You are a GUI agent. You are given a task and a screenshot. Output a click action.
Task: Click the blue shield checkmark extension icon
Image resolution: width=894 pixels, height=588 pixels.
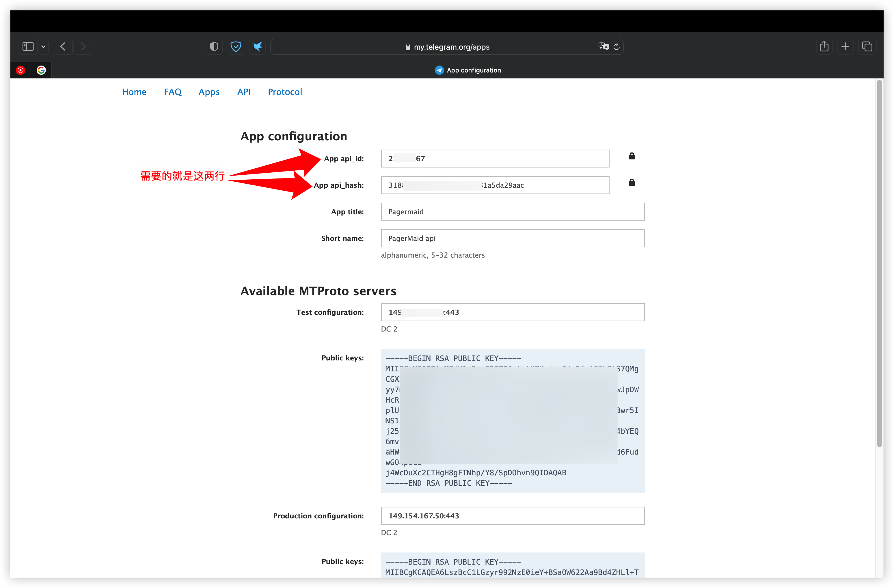pos(236,46)
